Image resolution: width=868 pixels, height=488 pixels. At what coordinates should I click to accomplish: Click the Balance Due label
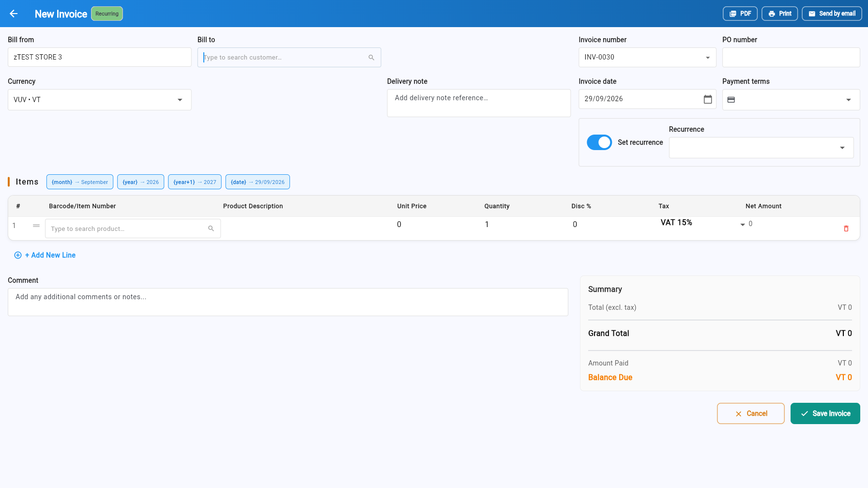[x=610, y=378]
